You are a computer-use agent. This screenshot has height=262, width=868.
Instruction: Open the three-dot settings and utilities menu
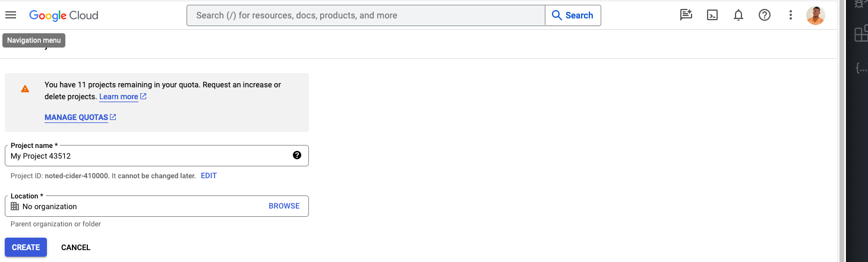(791, 15)
